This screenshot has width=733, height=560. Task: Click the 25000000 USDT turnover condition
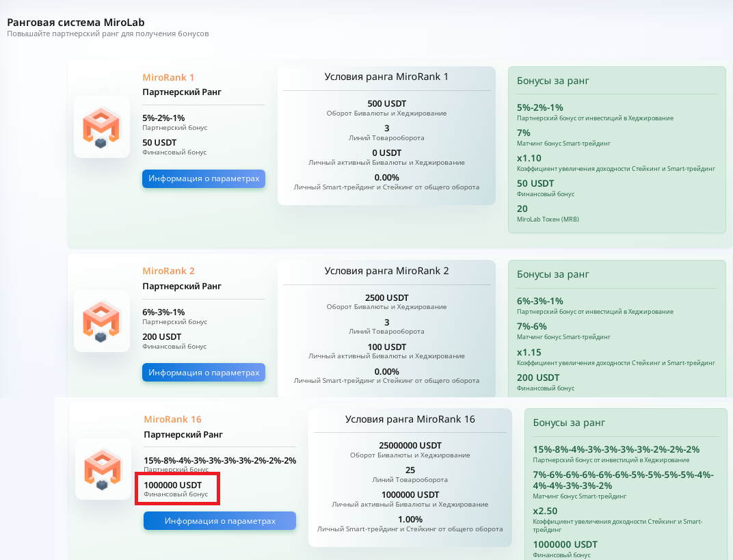(x=410, y=446)
